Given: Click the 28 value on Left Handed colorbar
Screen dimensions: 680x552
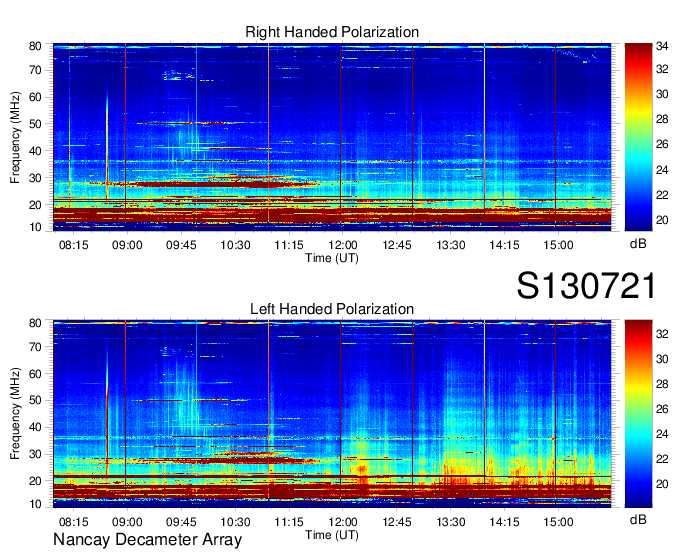Looking at the screenshot, I should coord(662,384).
